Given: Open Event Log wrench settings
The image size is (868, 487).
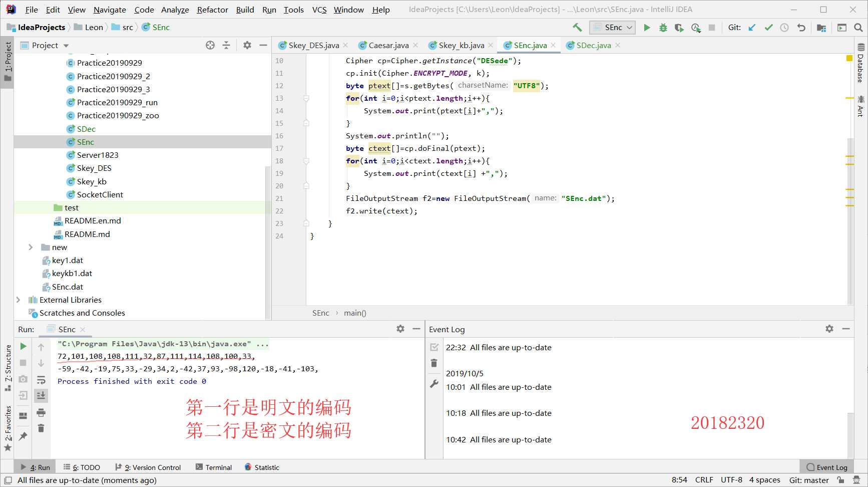Looking at the screenshot, I should coord(434,384).
